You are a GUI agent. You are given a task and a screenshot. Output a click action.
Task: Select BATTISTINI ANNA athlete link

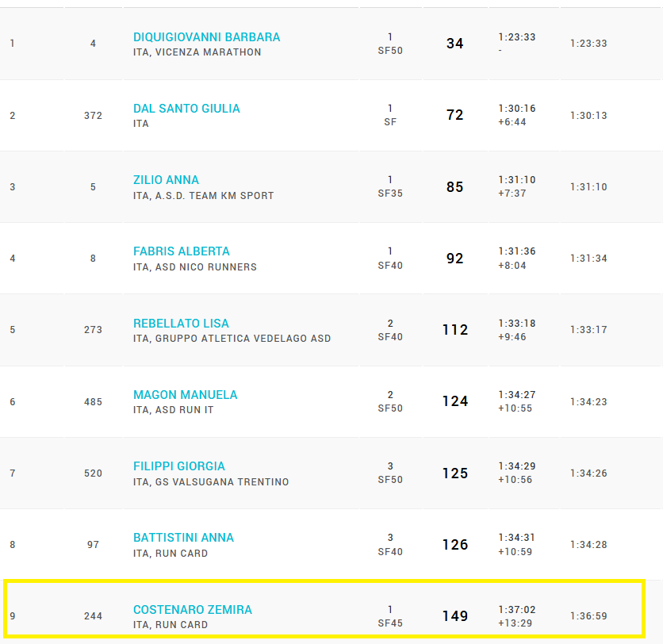[x=183, y=538]
